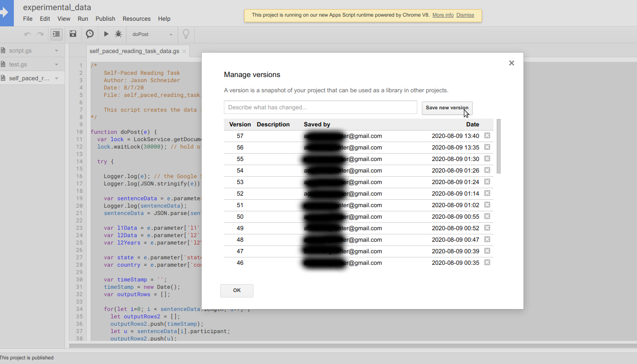Click the versions list scrollbar thumb
This screenshot has width=637, height=364.
click(499, 146)
